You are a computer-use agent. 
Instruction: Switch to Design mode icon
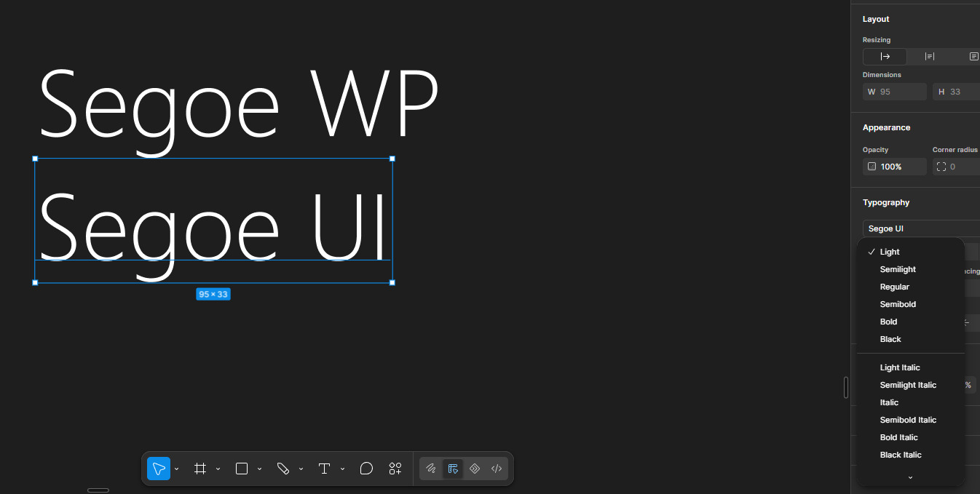[x=453, y=469]
